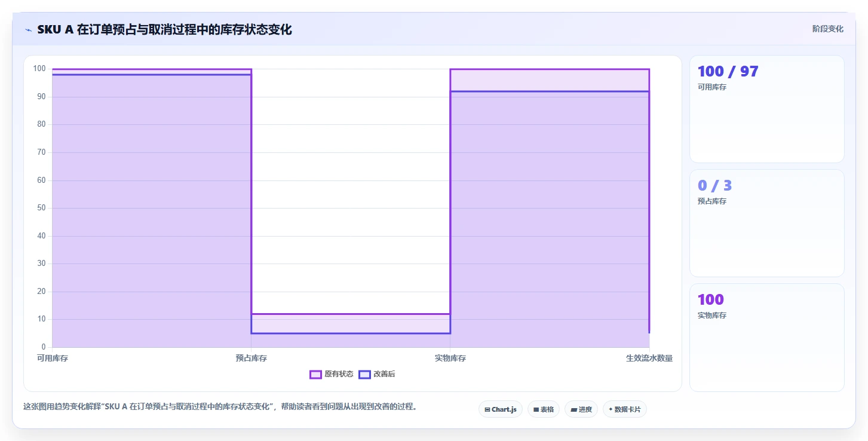The image size is (868, 441).
Task: Click the y-axis value 20
Action: point(41,292)
